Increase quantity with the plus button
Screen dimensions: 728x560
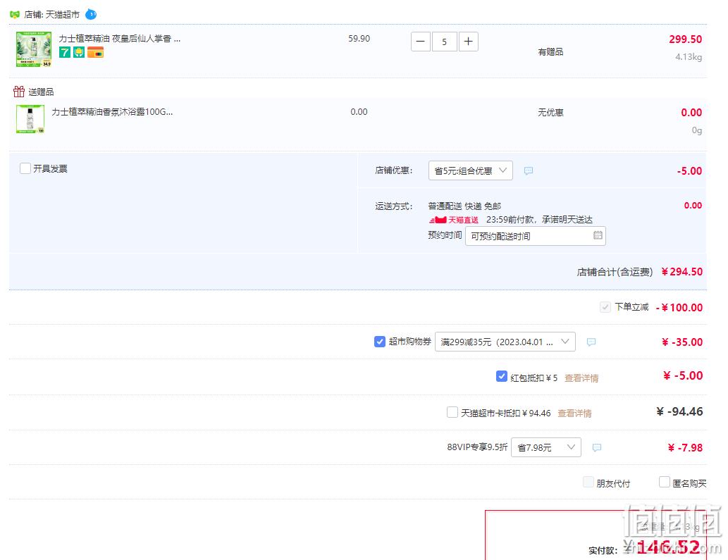[469, 42]
